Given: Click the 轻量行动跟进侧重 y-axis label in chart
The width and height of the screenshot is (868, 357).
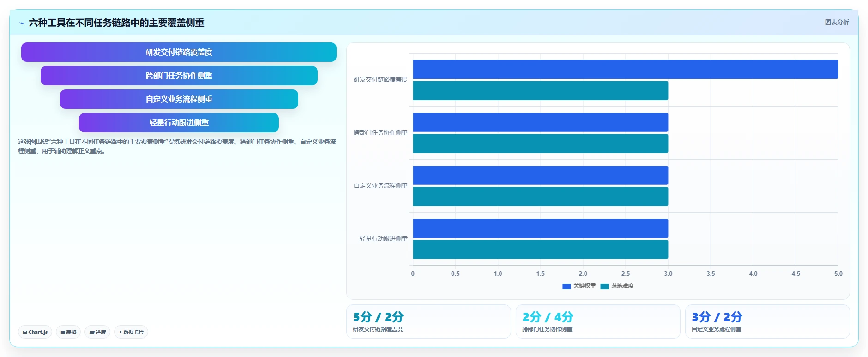Looking at the screenshot, I should pyautogui.click(x=384, y=238).
